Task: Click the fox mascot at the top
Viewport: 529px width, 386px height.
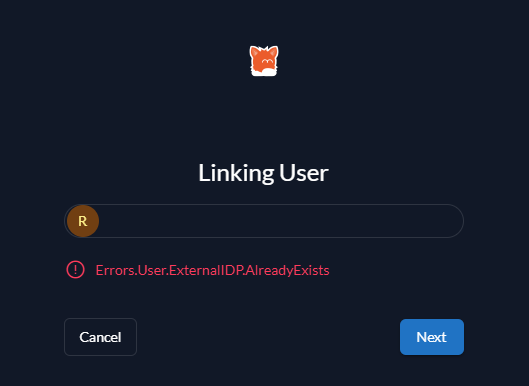Action: [264, 61]
